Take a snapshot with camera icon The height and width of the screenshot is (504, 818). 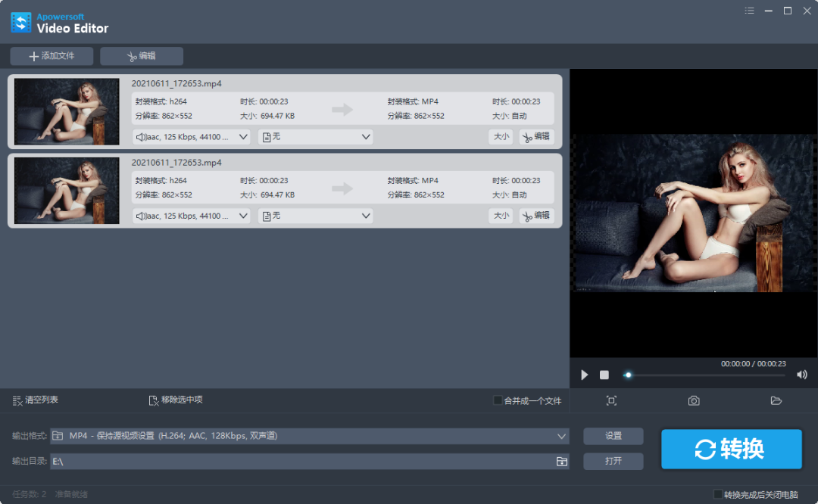pyautogui.click(x=693, y=401)
